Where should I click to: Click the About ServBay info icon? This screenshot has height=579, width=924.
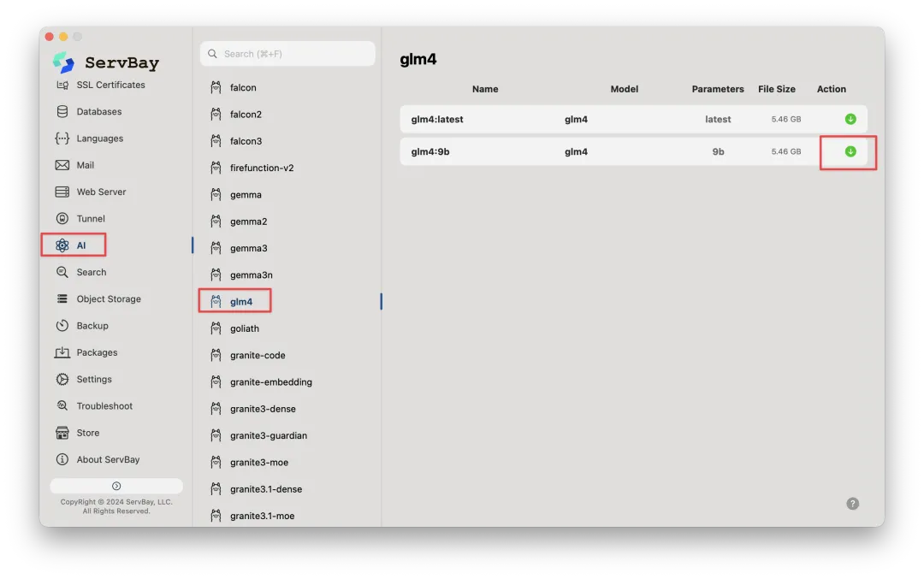click(x=62, y=459)
